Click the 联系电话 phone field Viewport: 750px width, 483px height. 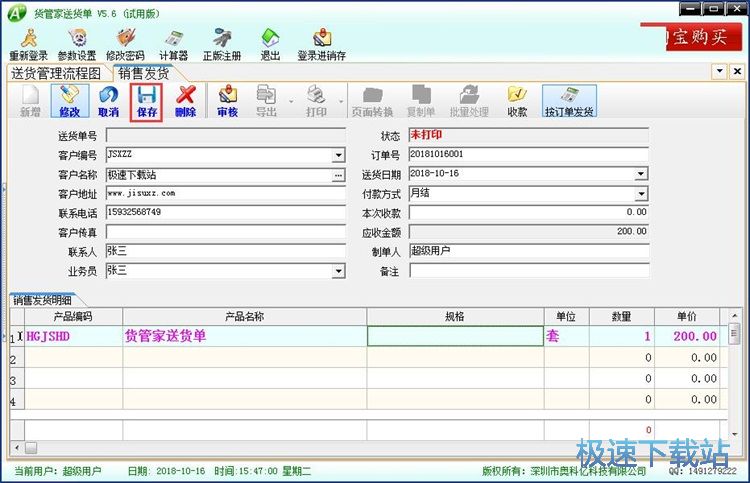[225, 212]
